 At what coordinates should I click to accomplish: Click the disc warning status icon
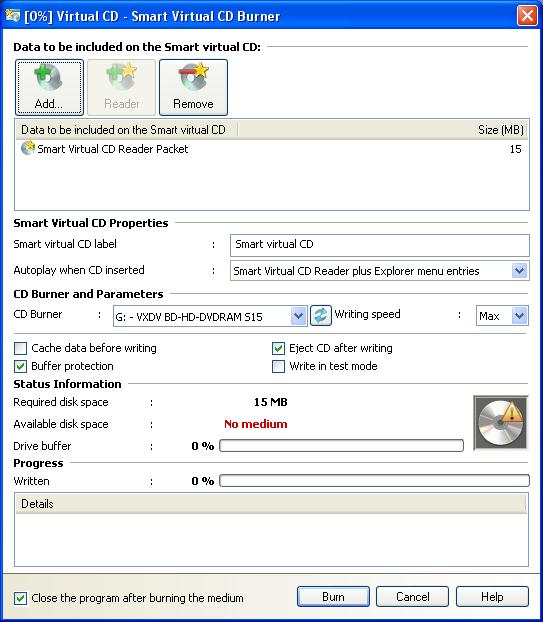coord(501,422)
